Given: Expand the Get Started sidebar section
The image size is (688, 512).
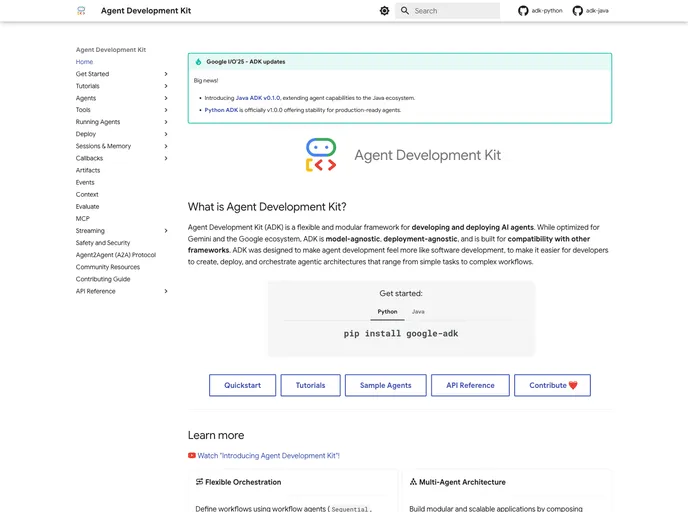Looking at the screenshot, I should point(166,74).
